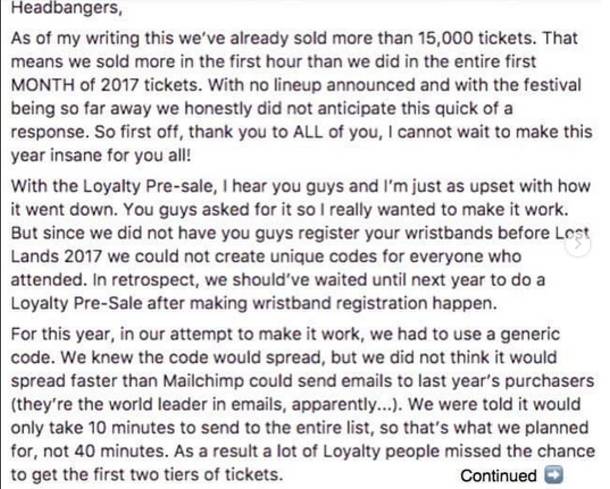610x489 pixels.
Task: Click the phrase "year insane for you all!"
Action: [101, 155]
